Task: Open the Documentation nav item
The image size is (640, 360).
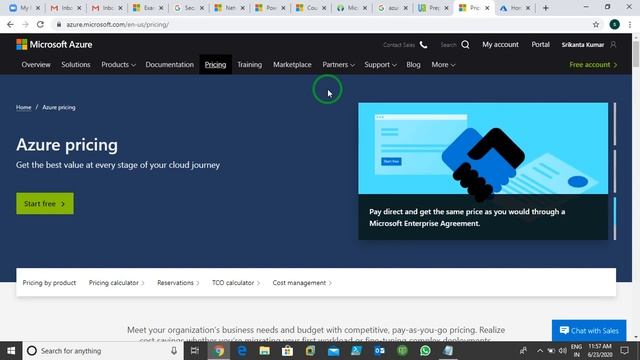Action: pos(169,64)
